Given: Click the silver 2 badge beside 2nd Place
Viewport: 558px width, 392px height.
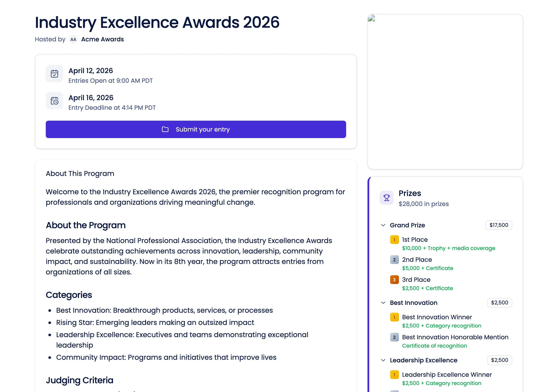Looking at the screenshot, I should (394, 260).
